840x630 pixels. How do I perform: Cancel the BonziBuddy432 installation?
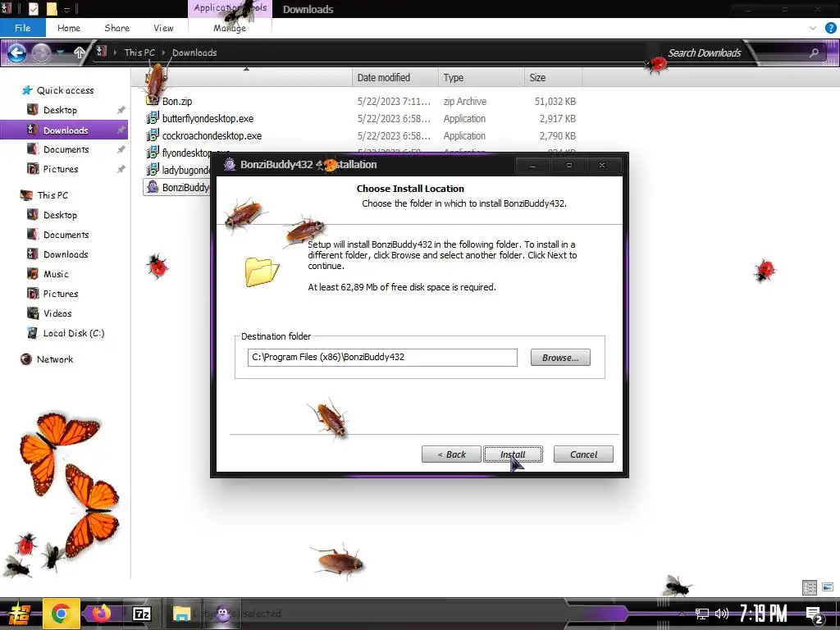pos(583,454)
